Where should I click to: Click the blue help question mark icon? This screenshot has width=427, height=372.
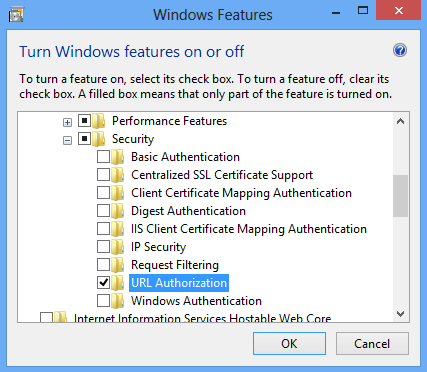(x=400, y=51)
